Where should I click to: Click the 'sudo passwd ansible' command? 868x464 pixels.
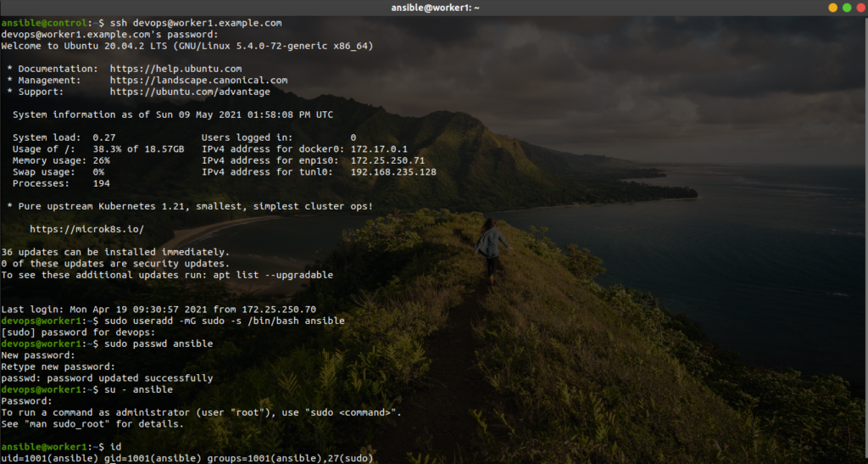tap(159, 344)
